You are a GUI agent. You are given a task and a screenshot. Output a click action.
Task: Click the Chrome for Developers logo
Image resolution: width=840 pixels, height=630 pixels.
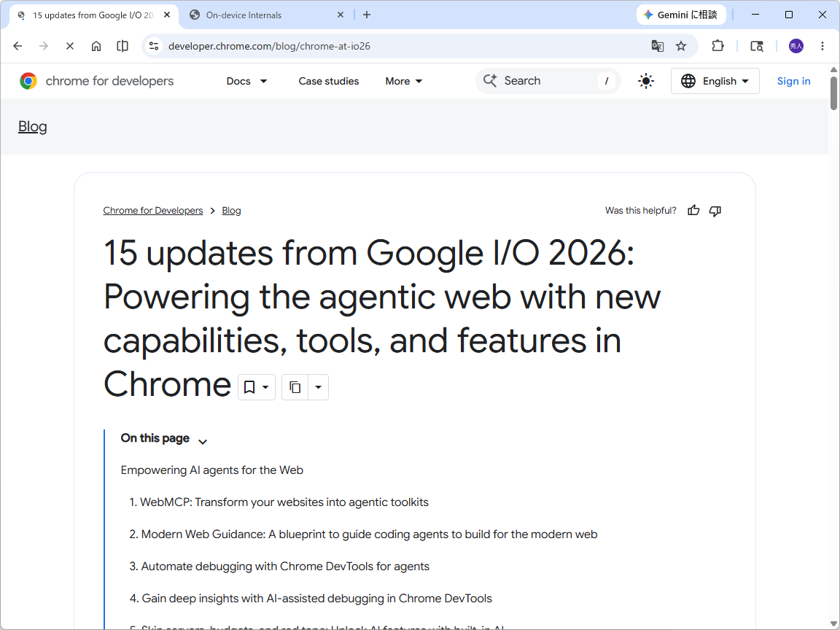pos(96,81)
